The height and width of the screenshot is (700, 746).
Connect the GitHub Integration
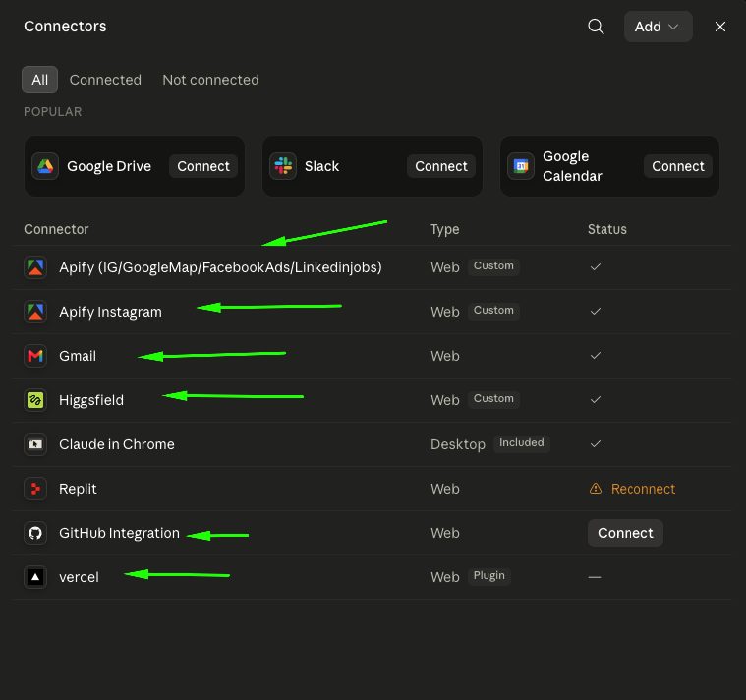(625, 533)
